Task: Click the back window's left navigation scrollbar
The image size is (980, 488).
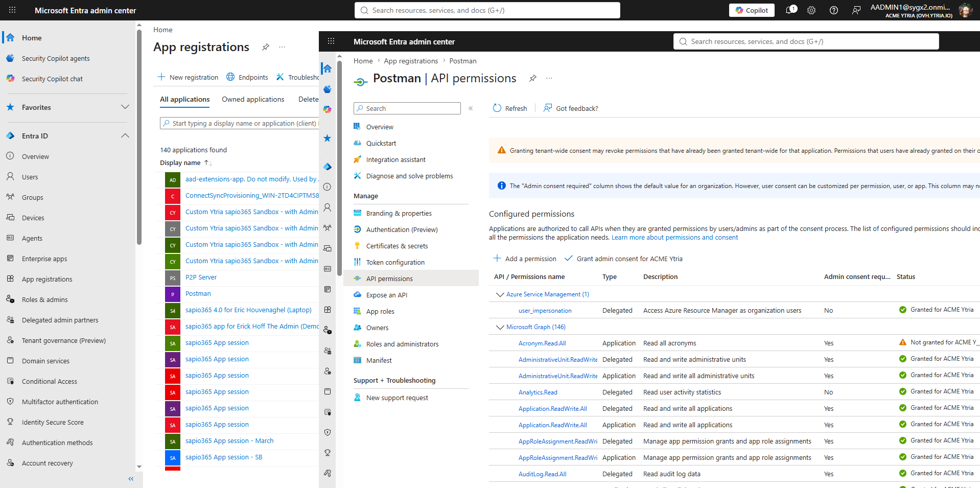Action: 139,138
